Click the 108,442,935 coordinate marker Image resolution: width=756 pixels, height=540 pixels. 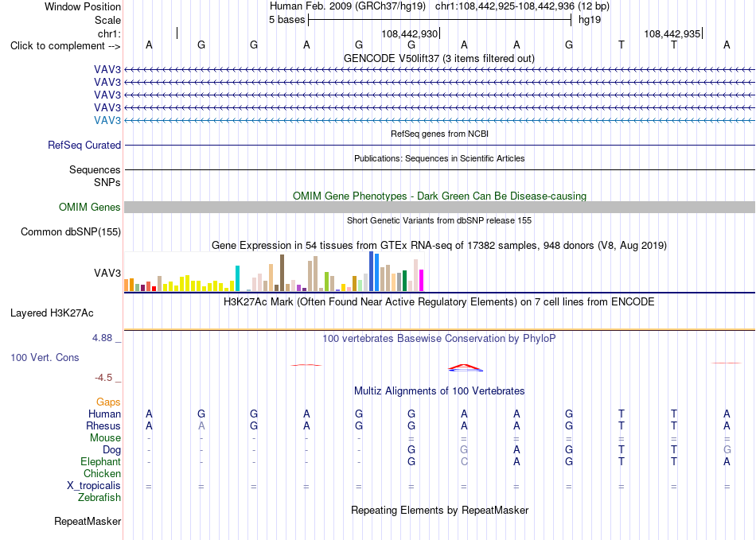(x=672, y=33)
